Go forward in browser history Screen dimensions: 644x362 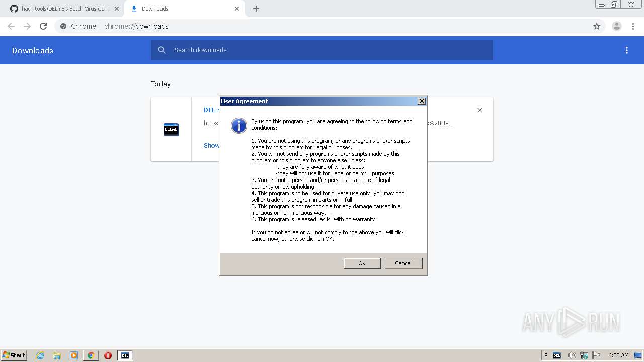pos(27,26)
